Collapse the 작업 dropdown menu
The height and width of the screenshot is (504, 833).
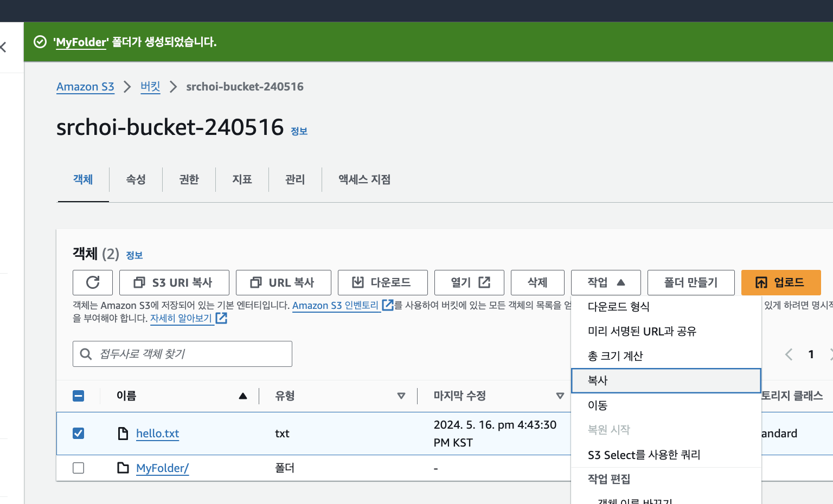tap(606, 282)
